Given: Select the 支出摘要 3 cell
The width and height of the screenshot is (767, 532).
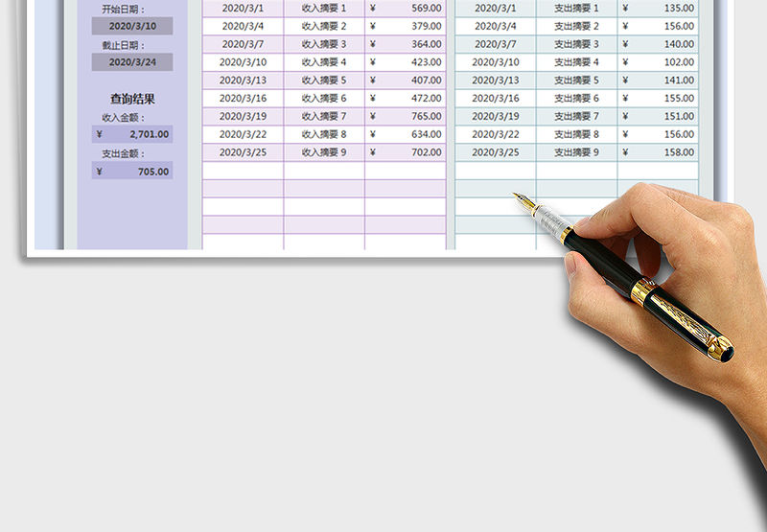Looking at the screenshot, I should [576, 44].
